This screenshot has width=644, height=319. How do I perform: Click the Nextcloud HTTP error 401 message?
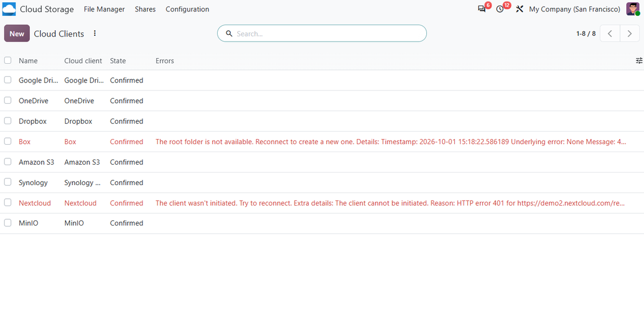pyautogui.click(x=390, y=203)
